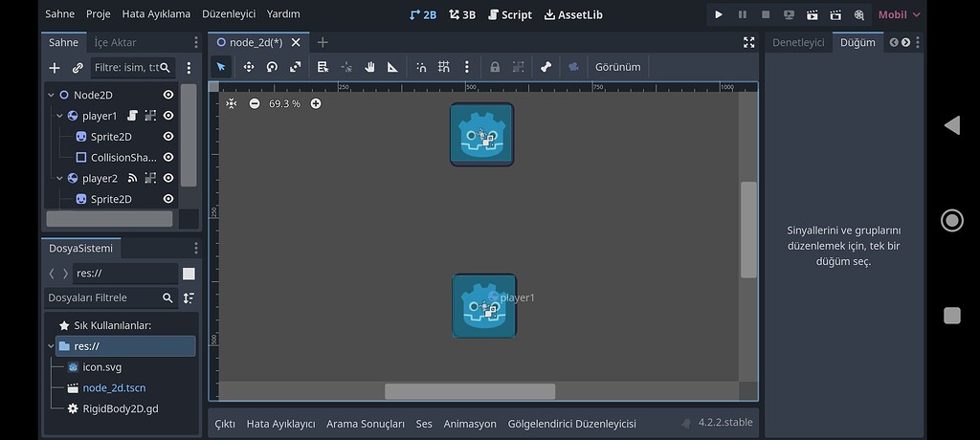The image size is (980, 440).
Task: Open the list-select tool in canvas toolbar
Action: pyautogui.click(x=323, y=67)
